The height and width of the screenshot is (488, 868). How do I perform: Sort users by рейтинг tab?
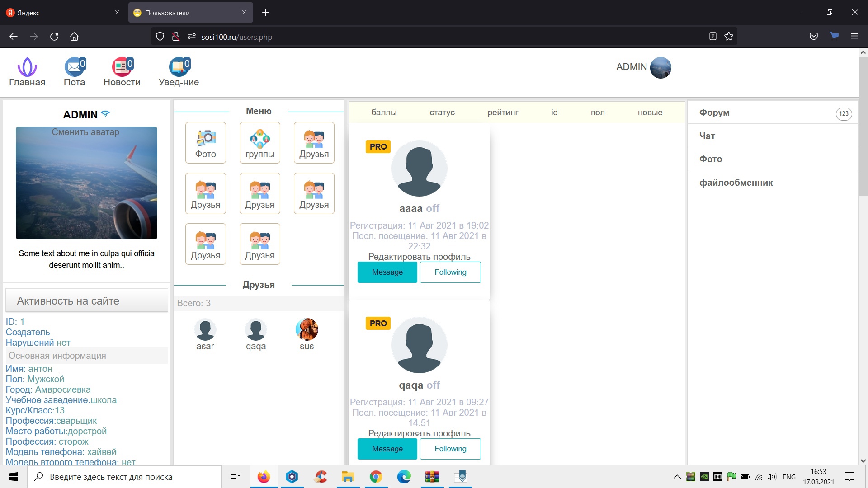[503, 113]
